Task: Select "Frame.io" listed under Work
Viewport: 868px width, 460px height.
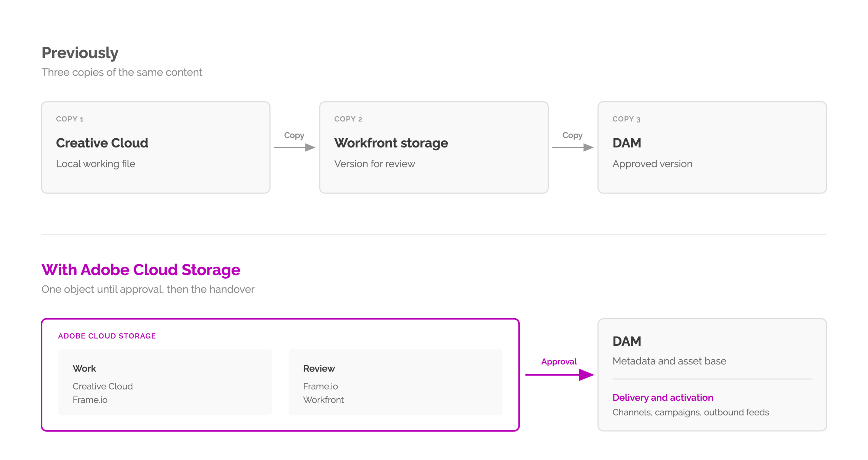Action: (90, 400)
